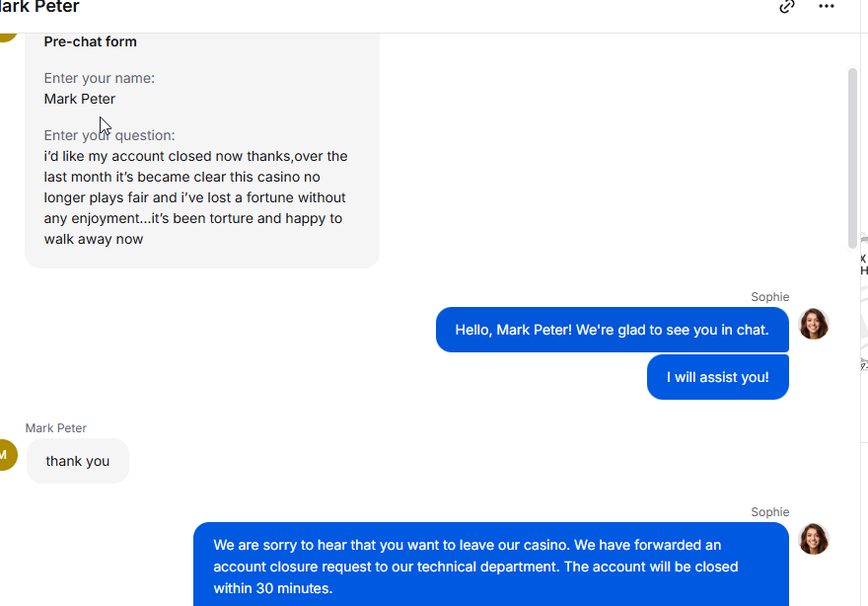This screenshot has height=606, width=868.
Task: Click the Sophie name label above closure message
Action: point(769,512)
